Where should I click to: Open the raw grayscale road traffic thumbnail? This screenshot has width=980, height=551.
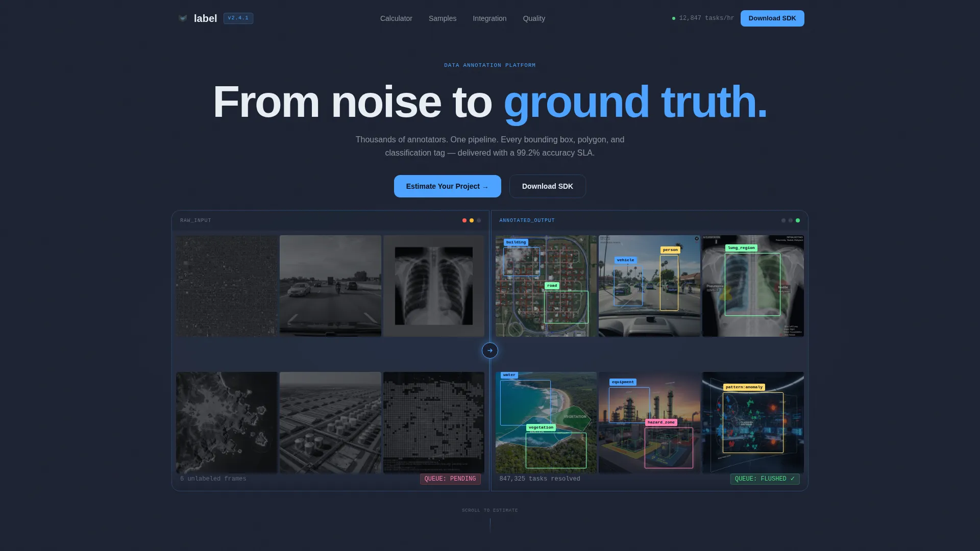330,286
